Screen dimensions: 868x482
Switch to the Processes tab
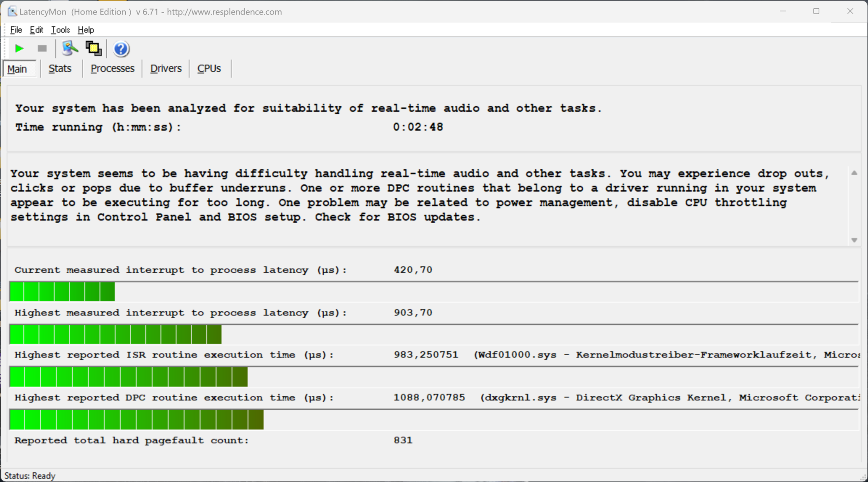point(113,69)
